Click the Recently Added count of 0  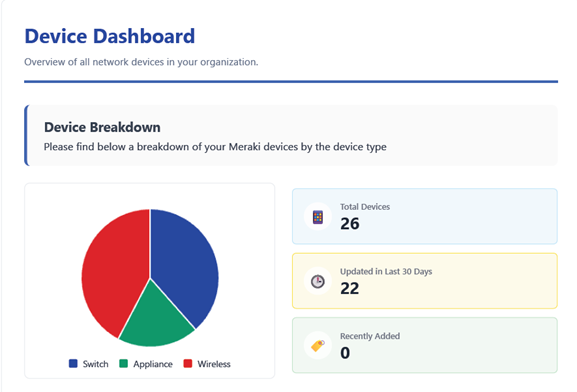coord(345,353)
